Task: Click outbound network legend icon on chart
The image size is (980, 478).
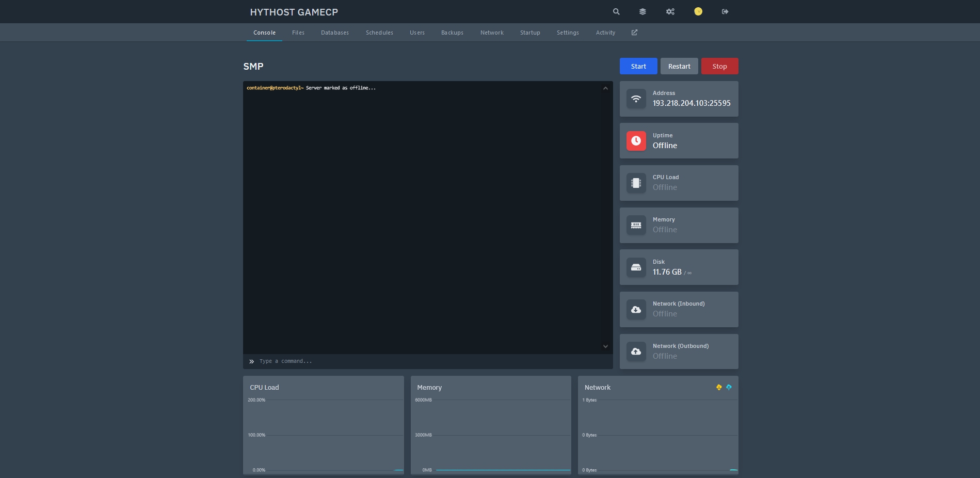Action: [x=729, y=387]
